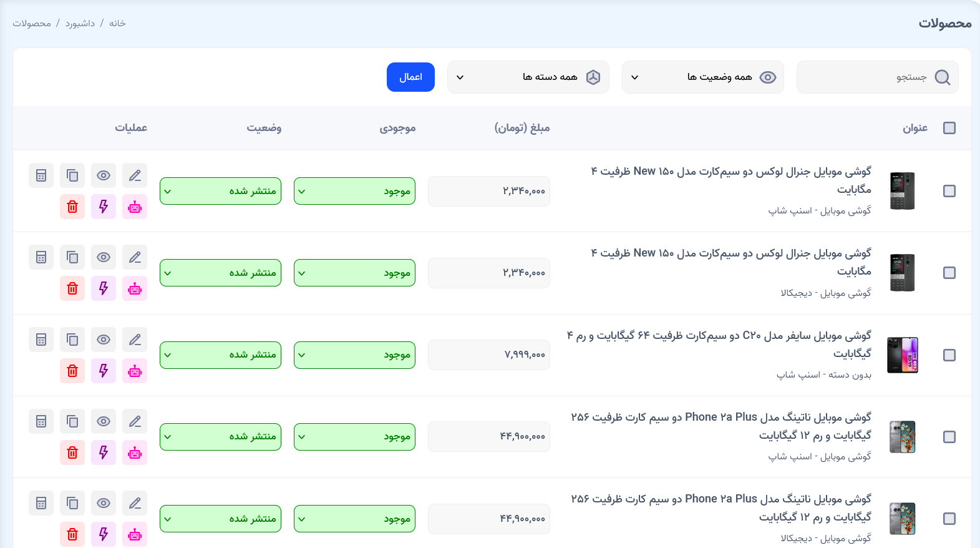This screenshot has height=548, width=980.
Task: Open the موجود stock dropdown for Sapphire C20
Action: click(354, 355)
